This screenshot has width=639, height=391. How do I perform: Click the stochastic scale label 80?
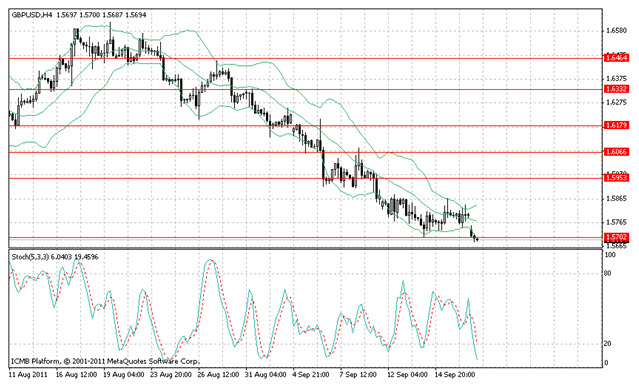click(x=607, y=273)
